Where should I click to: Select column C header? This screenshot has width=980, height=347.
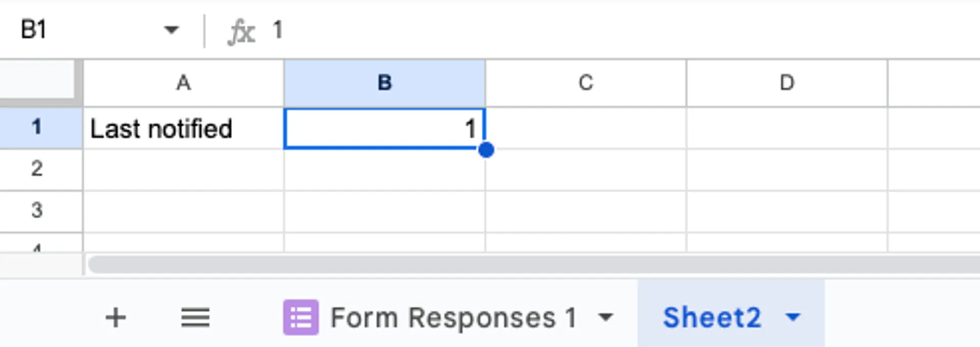[585, 83]
